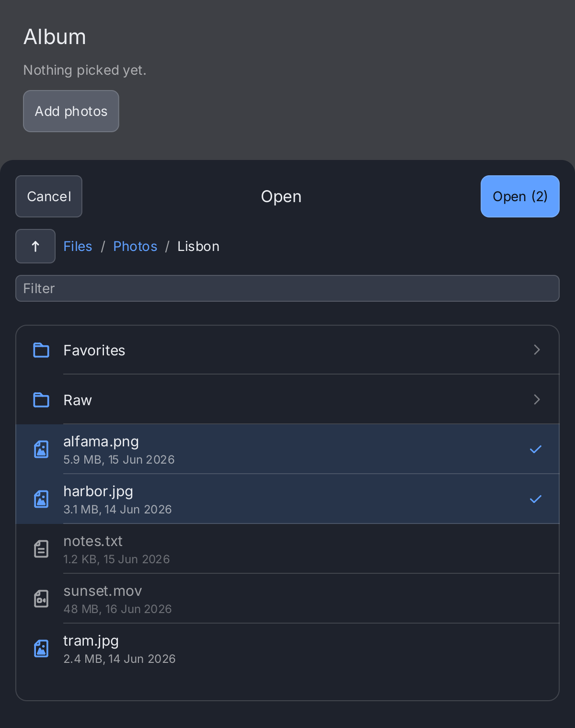Viewport: 575px width, 728px height.
Task: Open the Favorites folder row
Action: [287, 350]
